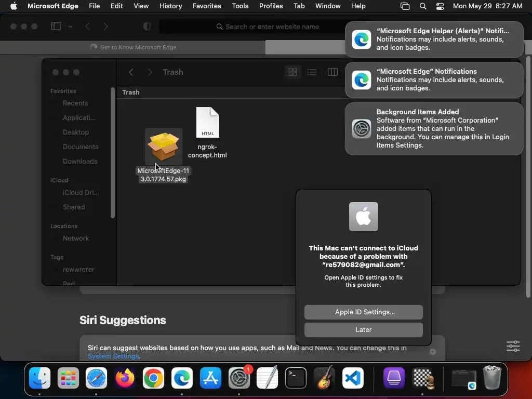
Task: Open App Store from the dock
Action: tap(210, 378)
